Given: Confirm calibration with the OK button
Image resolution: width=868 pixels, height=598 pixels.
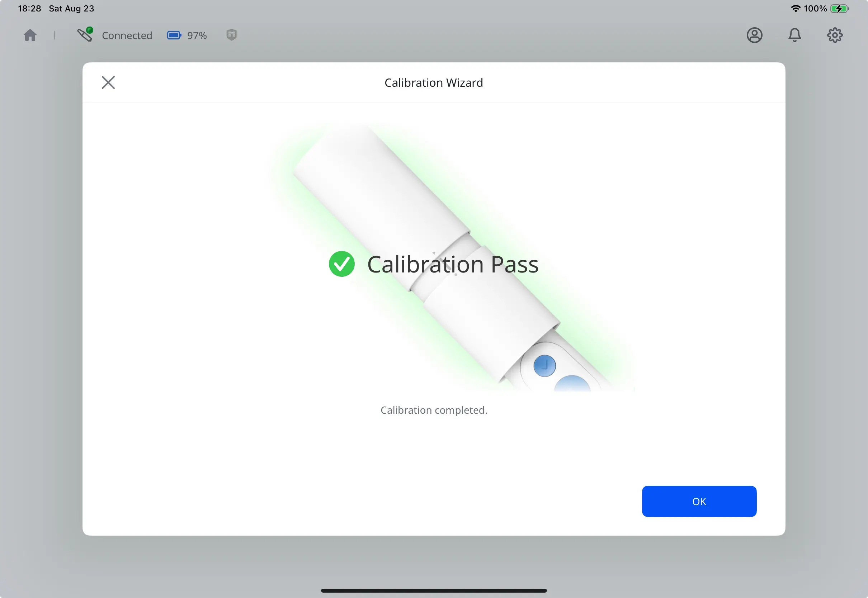Looking at the screenshot, I should point(699,501).
